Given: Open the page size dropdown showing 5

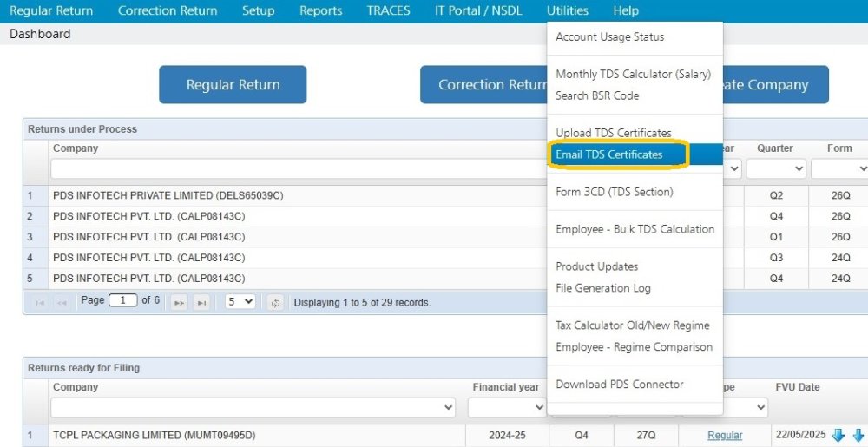Looking at the screenshot, I should [240, 301].
